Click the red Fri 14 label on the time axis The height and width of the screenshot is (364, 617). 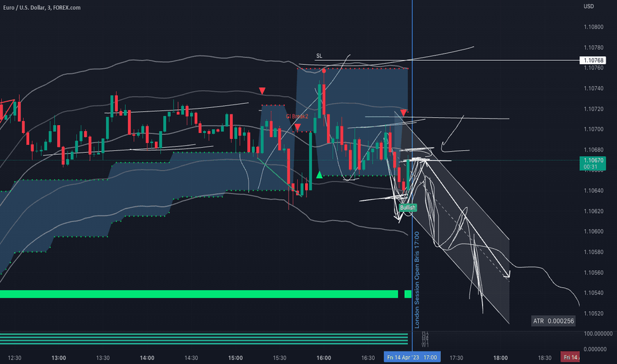(570, 357)
